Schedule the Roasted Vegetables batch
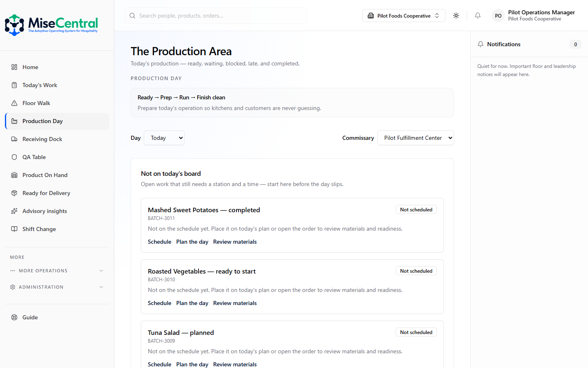Viewport: 588px width, 368px height. [x=160, y=303]
